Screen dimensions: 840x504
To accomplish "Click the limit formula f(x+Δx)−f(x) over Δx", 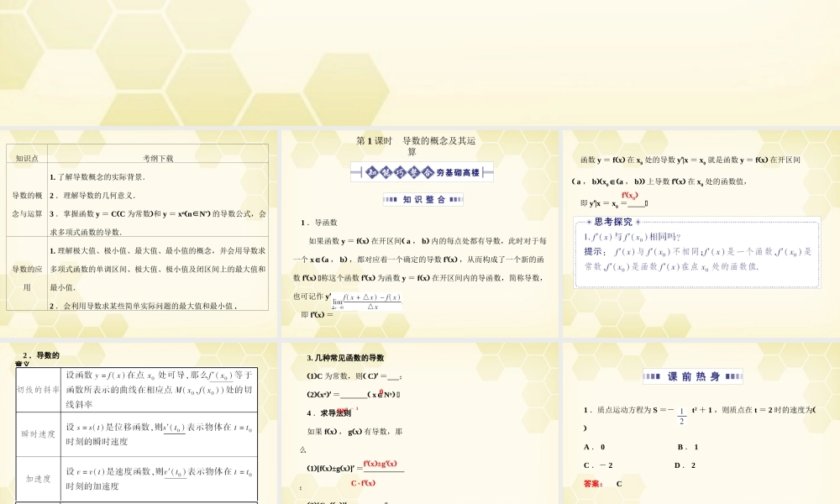I will coord(367,302).
